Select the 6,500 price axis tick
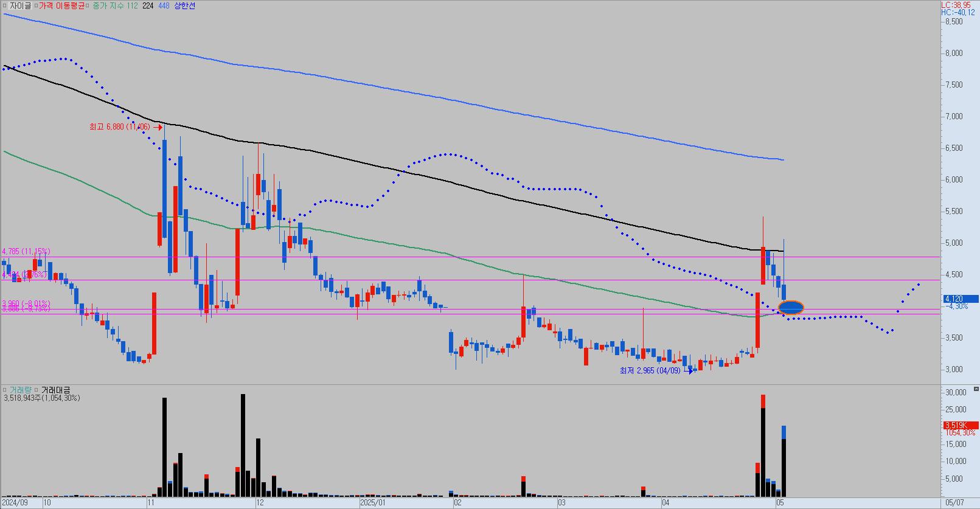 [x=954, y=148]
